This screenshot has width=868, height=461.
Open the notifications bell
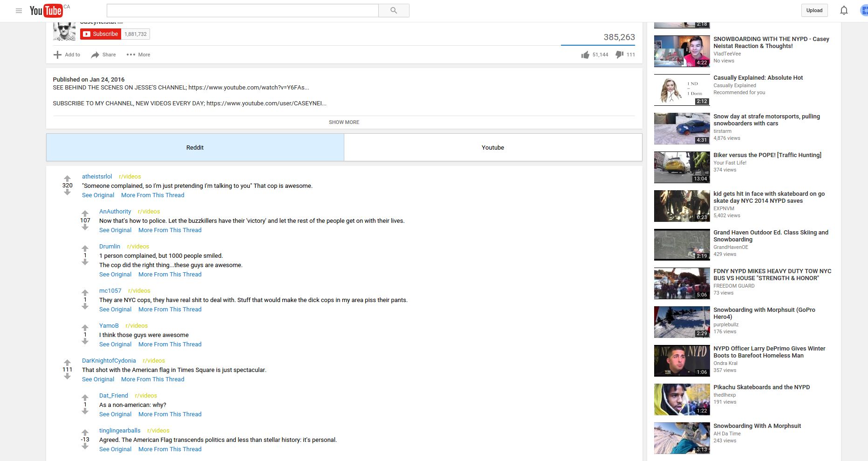coord(844,10)
